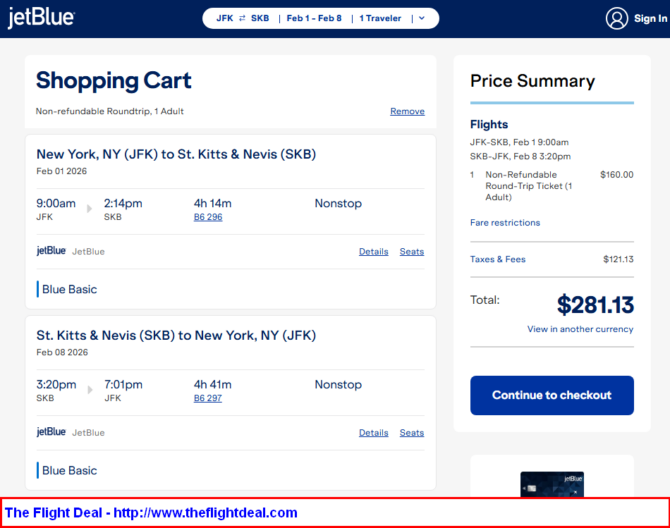Open Fare restrictions link

click(x=505, y=223)
